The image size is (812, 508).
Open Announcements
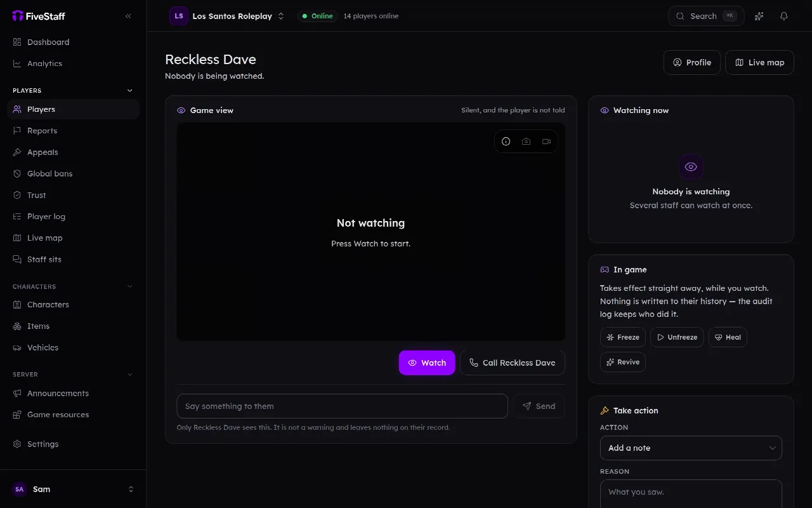pyautogui.click(x=73, y=393)
